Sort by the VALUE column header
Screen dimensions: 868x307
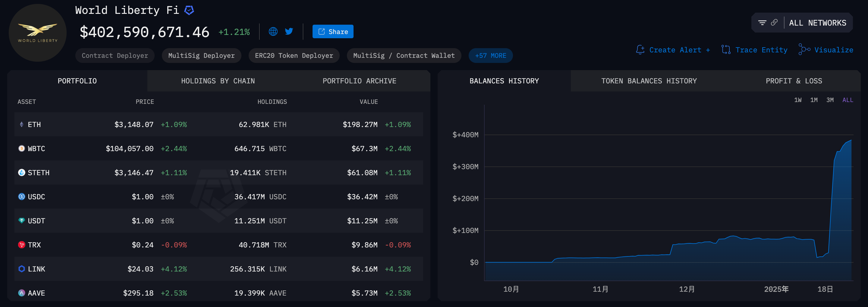[x=368, y=102]
